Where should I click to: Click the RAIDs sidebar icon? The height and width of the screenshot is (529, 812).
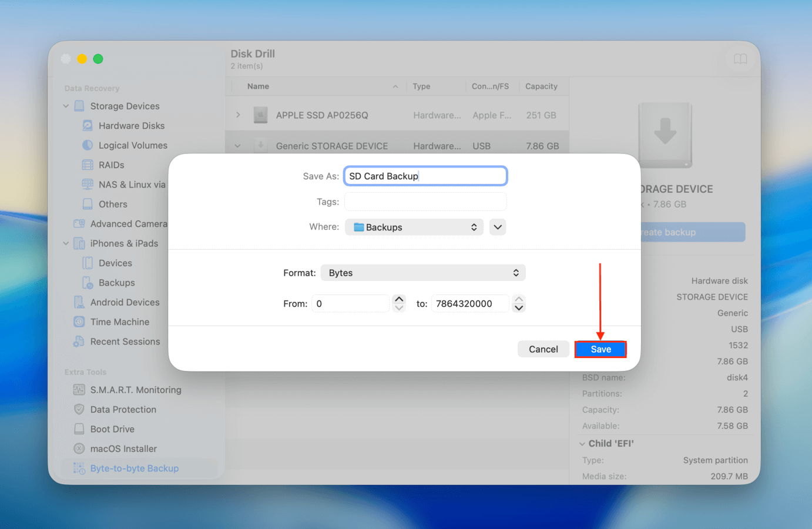click(110, 165)
